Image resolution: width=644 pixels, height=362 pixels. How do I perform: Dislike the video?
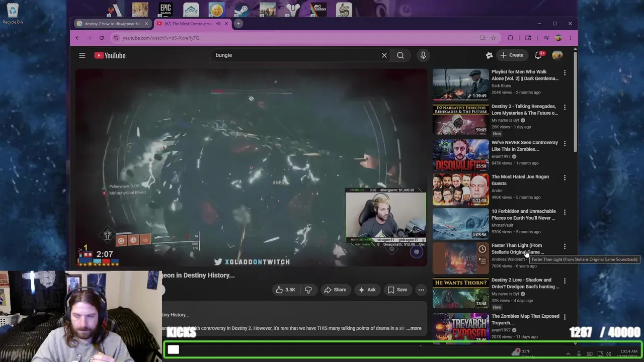point(308,290)
